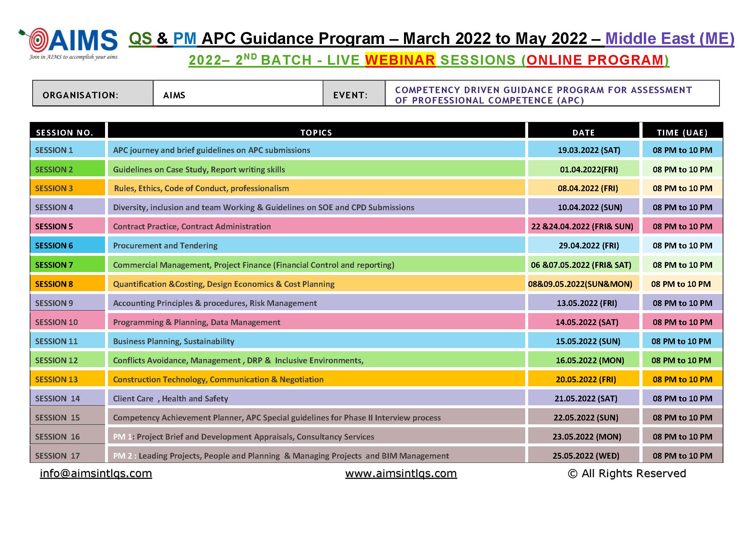The width and height of the screenshot is (756, 535).
Task: Select the PM 1 Project Brief topic row
Action: pos(244,436)
